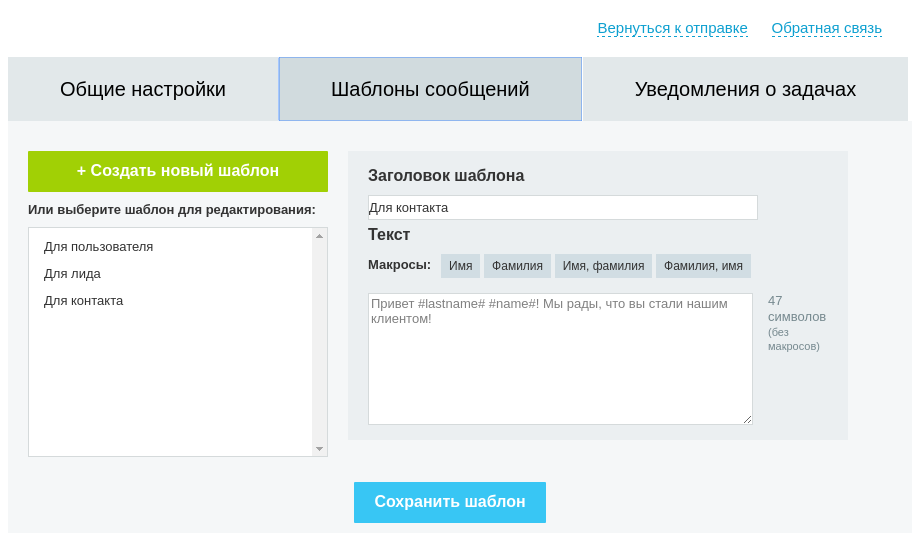Insert the Фамилия, имя macro
The width and height of the screenshot is (916, 533).
703,266
